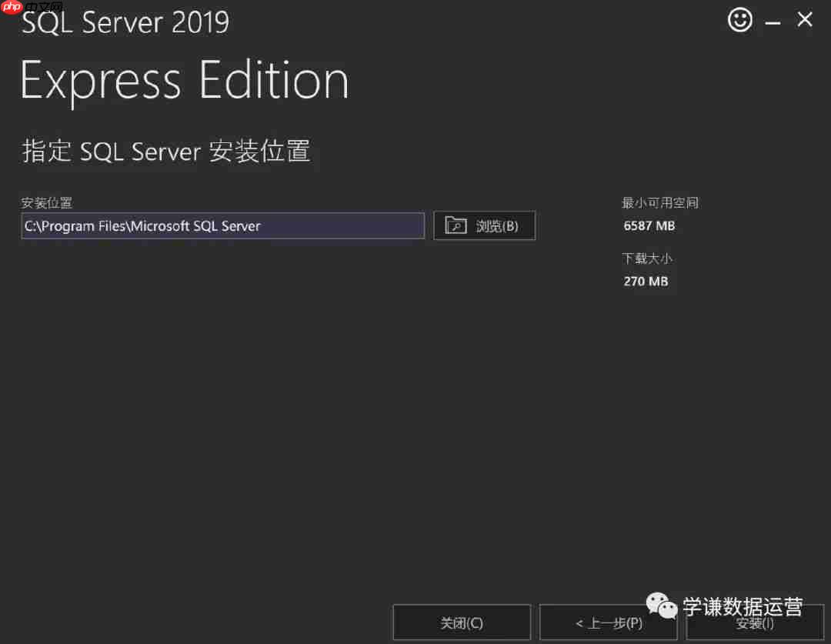Click the 下载大小 label
831x644 pixels.
[647, 259]
